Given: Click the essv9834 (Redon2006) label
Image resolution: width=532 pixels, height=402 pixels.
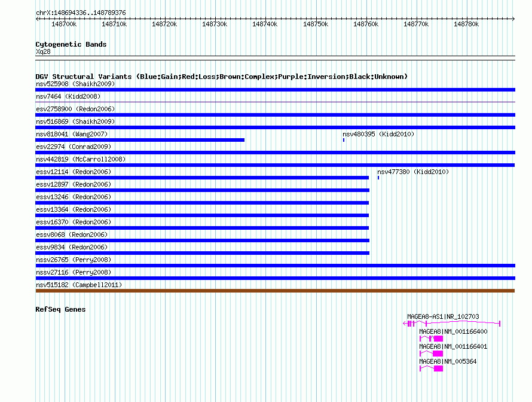Looking at the screenshot, I should (72, 247).
